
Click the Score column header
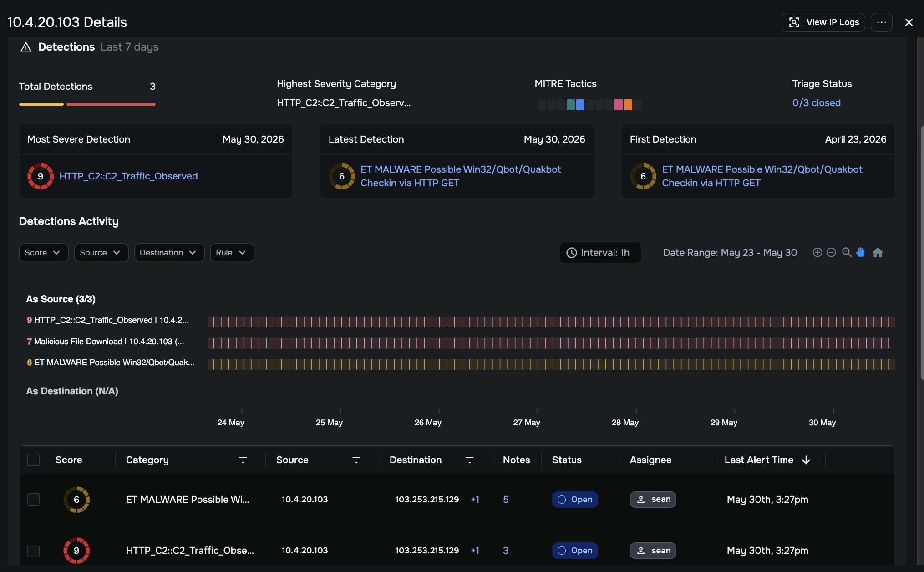click(69, 460)
